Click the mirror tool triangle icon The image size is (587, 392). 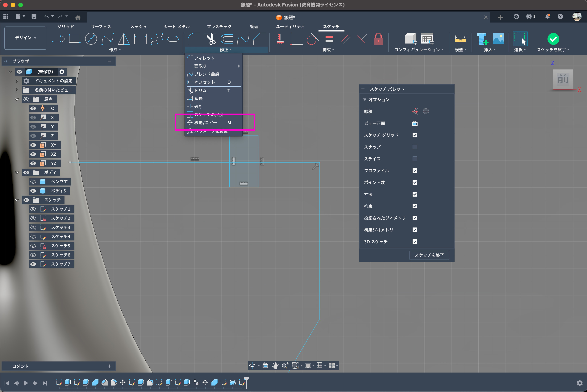pyautogui.click(x=124, y=39)
